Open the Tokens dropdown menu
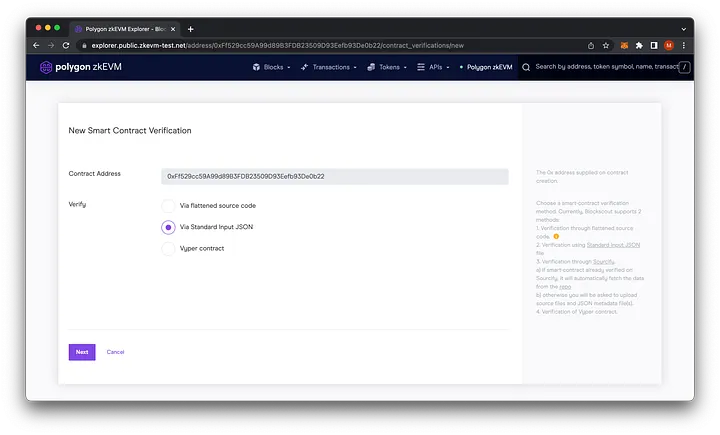This screenshot has height=435, width=720. (x=390, y=67)
